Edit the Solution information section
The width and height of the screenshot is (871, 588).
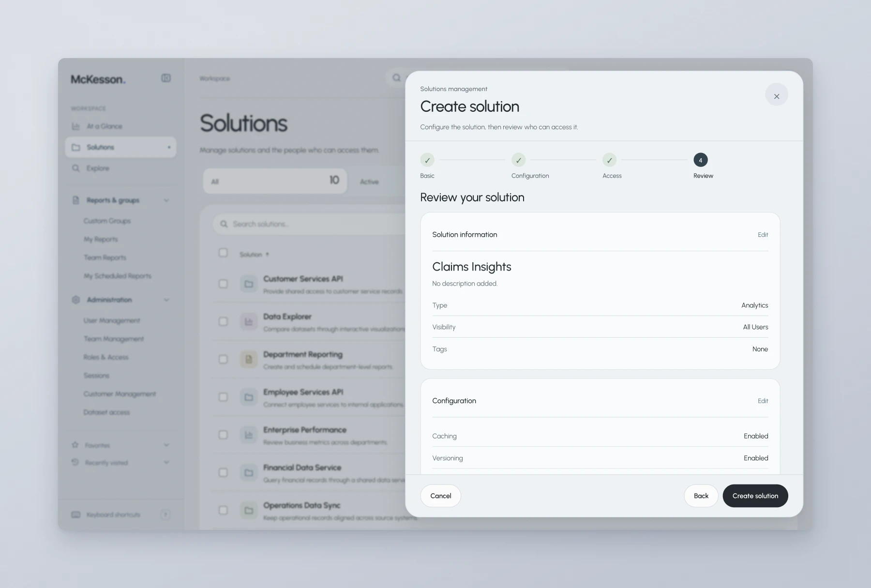tap(763, 235)
